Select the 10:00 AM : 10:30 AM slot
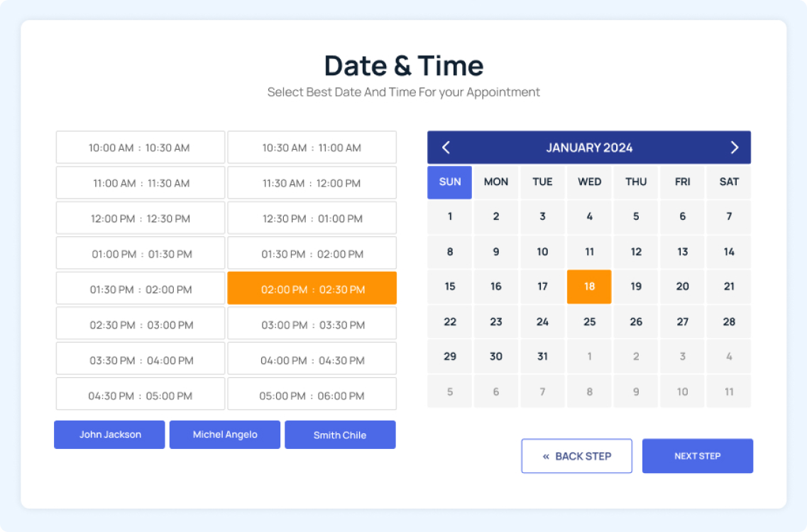Screen dimensions: 807x532 pos(140,148)
